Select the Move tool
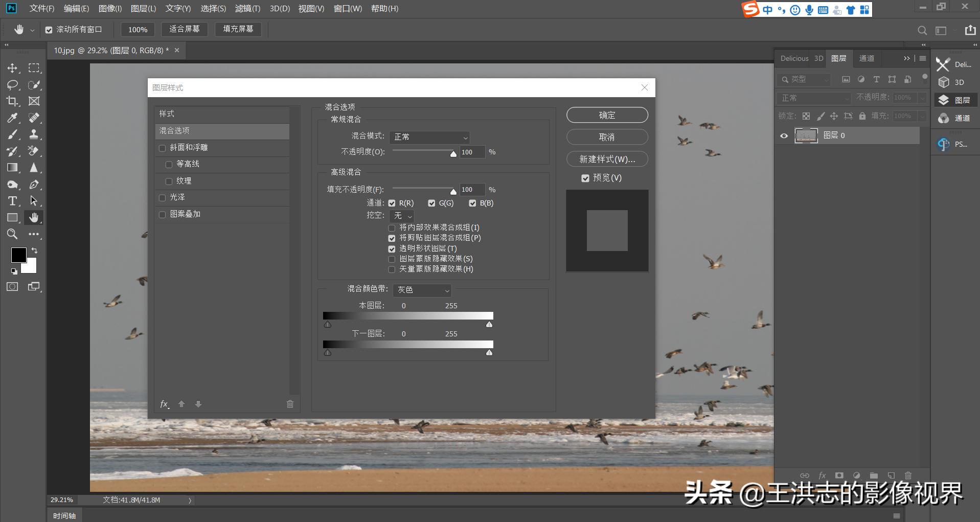Viewport: 980px width, 522px height. click(12, 67)
